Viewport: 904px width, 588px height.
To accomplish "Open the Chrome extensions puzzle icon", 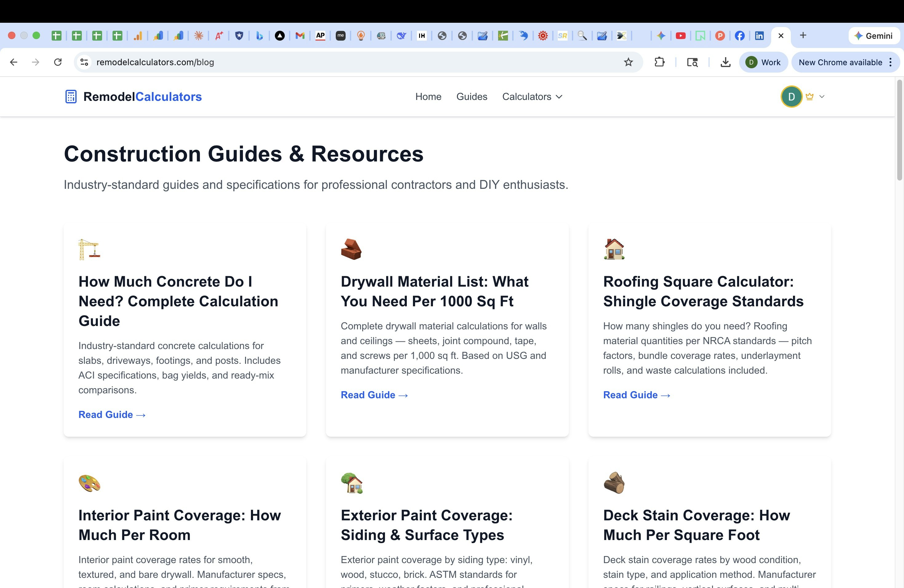I will pyautogui.click(x=659, y=62).
